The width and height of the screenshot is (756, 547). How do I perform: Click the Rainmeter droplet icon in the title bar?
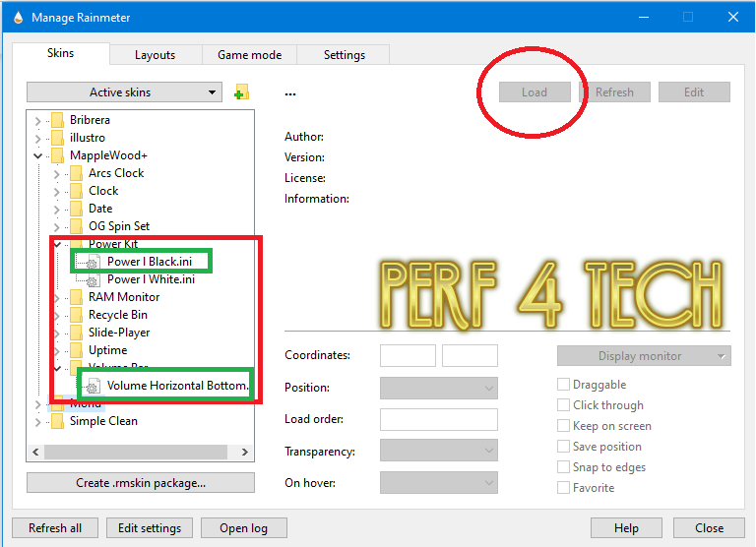tap(19, 18)
